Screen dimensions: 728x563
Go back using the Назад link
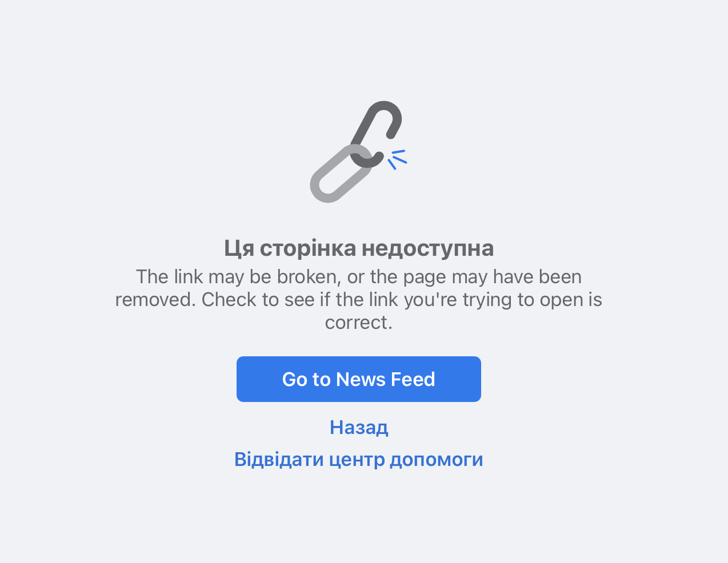[x=359, y=427]
